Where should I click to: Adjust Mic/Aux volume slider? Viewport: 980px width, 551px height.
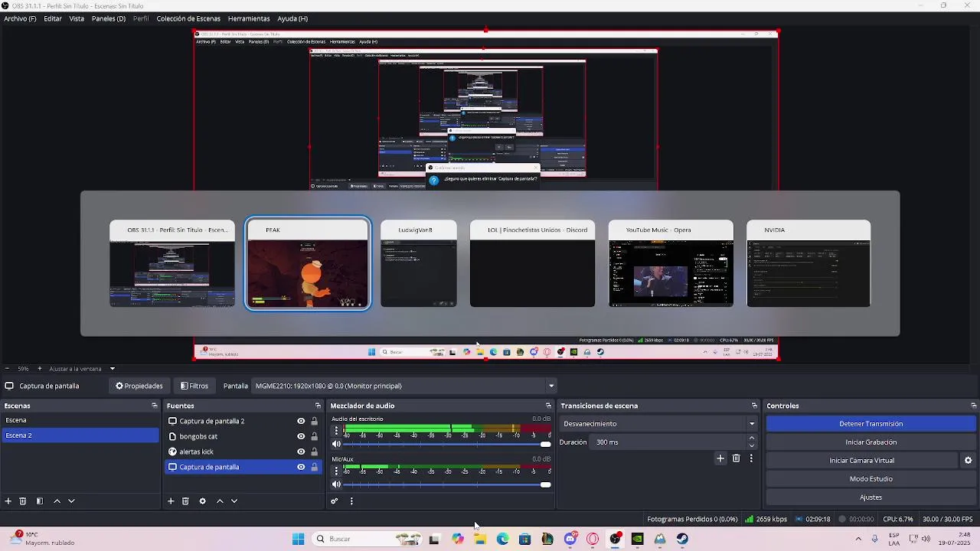click(447, 484)
